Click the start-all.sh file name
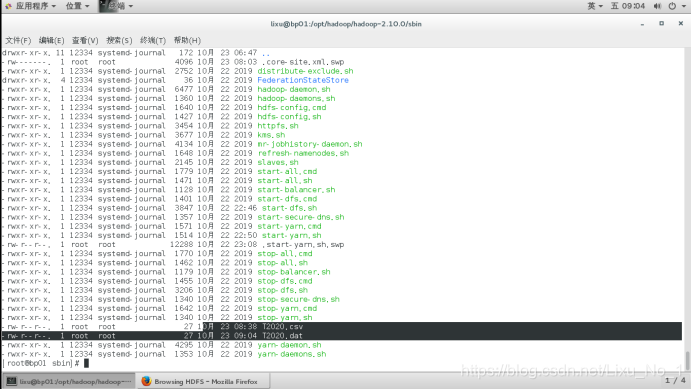Screen dimensions: 691x389 (285, 181)
